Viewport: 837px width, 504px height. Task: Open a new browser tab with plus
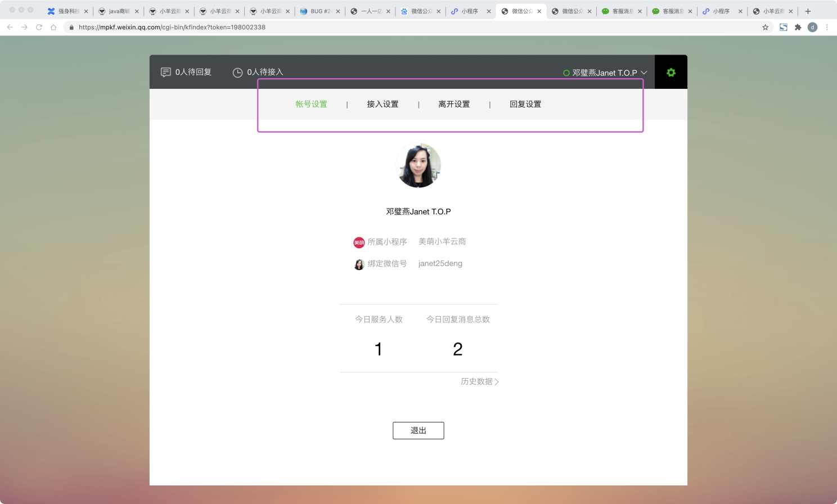(808, 11)
